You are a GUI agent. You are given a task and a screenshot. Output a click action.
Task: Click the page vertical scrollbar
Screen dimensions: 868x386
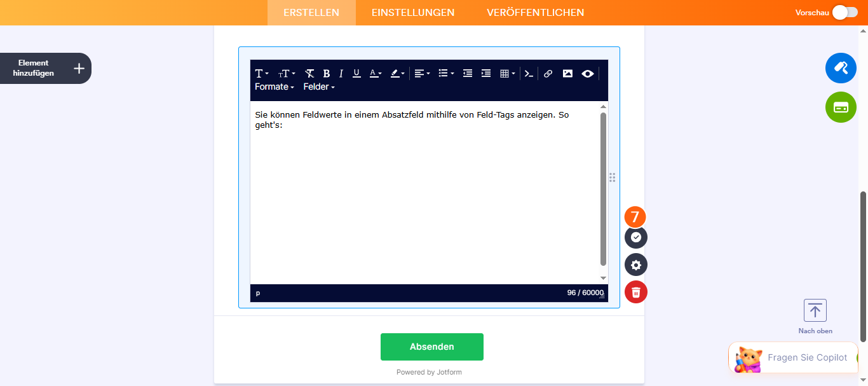click(x=863, y=266)
